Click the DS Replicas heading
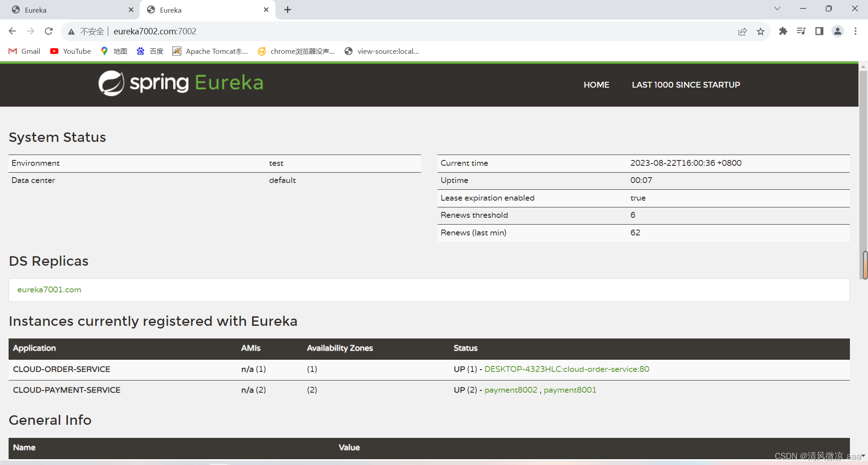The width and height of the screenshot is (868, 465). (x=49, y=261)
